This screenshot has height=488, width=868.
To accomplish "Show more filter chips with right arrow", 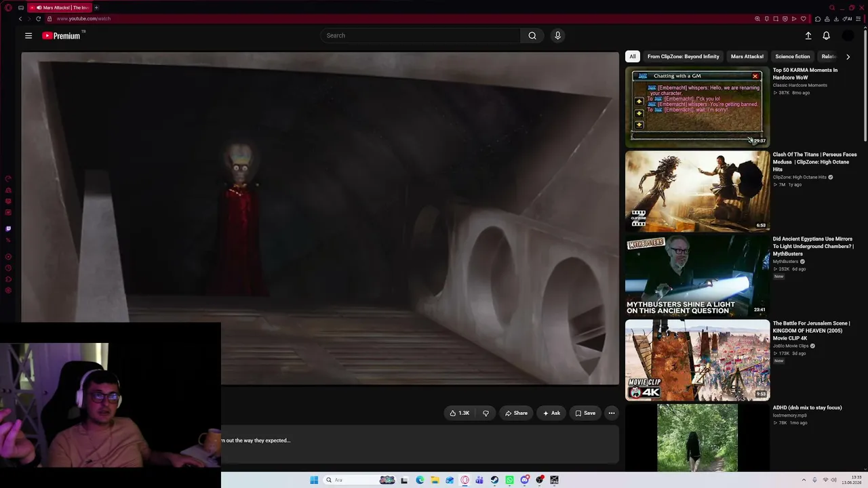I will click(848, 57).
